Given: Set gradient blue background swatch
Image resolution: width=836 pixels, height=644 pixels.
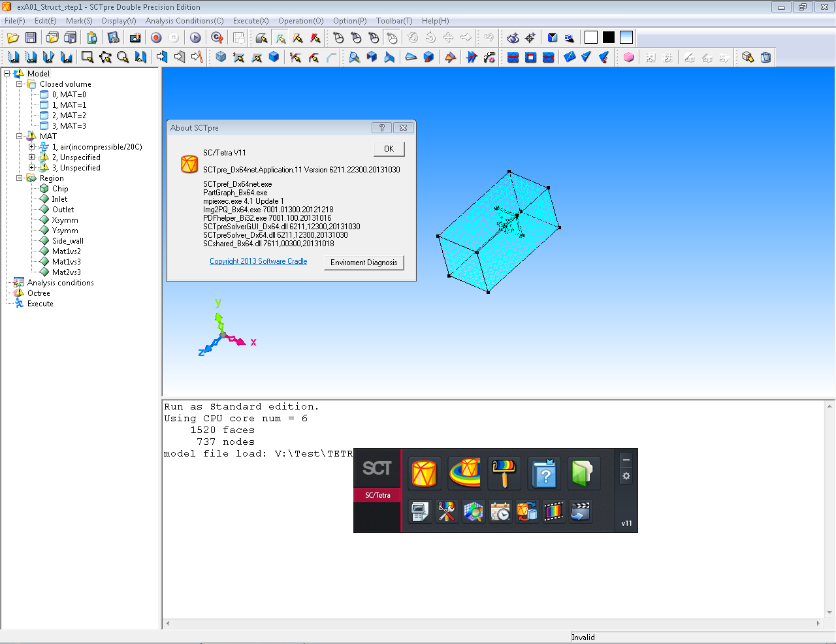Looking at the screenshot, I should (626, 38).
